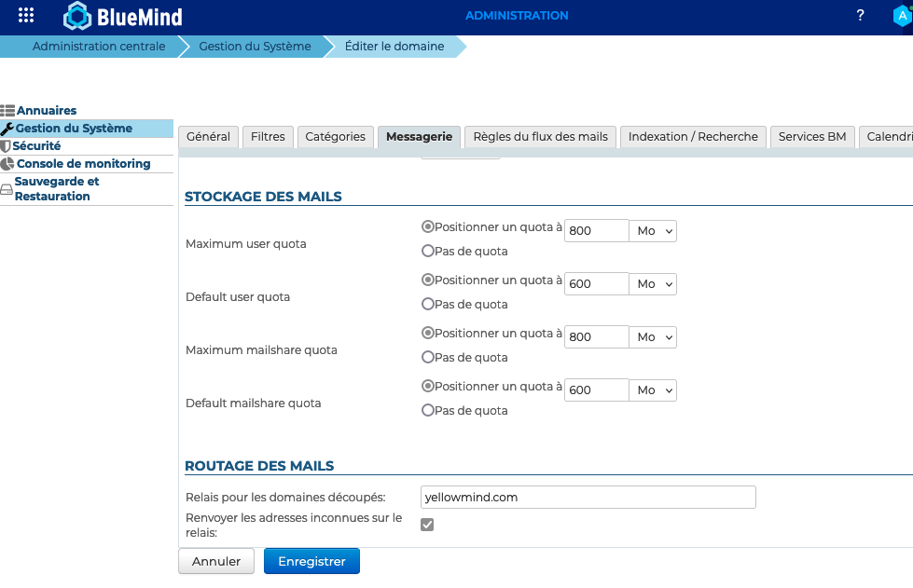
Task: Open the apps grid launcher icon
Action: [26, 15]
